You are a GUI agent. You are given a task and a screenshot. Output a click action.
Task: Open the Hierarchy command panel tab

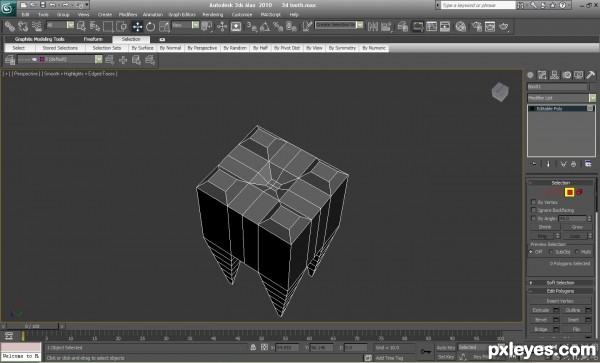pyautogui.click(x=554, y=75)
